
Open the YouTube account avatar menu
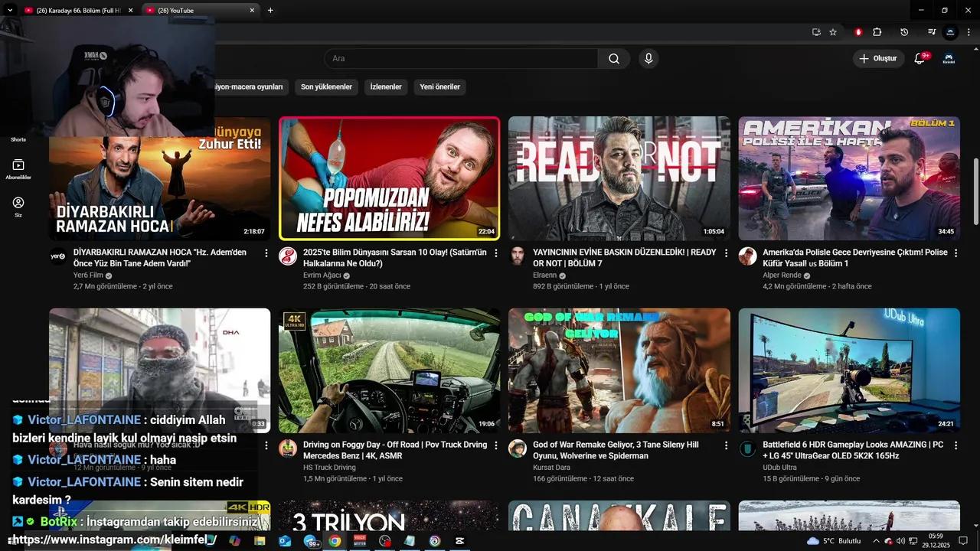coord(949,59)
